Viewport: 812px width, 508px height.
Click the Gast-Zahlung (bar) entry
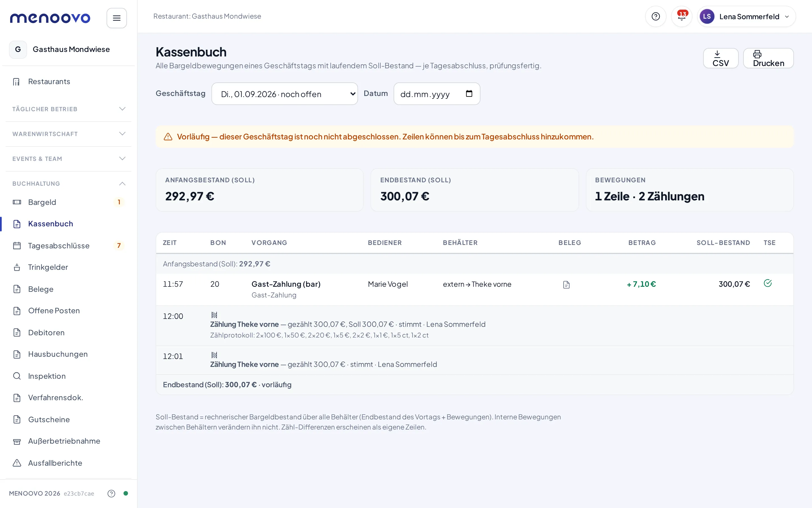pyautogui.click(x=286, y=284)
